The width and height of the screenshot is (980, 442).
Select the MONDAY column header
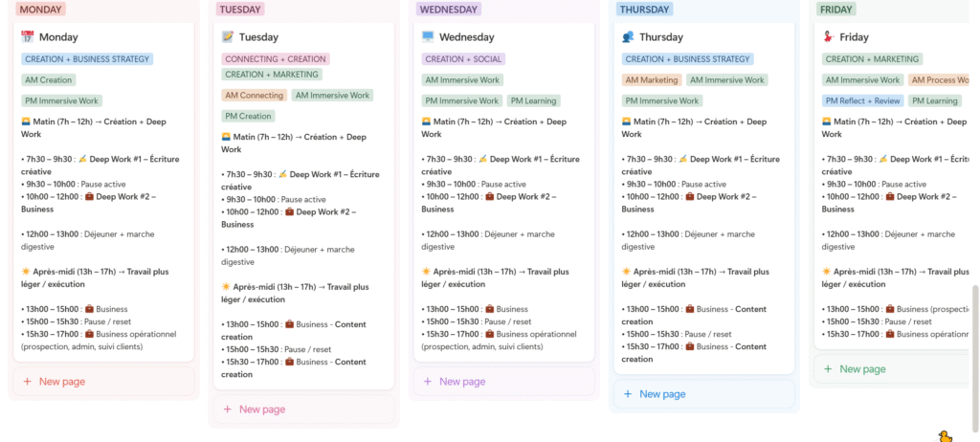[x=41, y=10]
